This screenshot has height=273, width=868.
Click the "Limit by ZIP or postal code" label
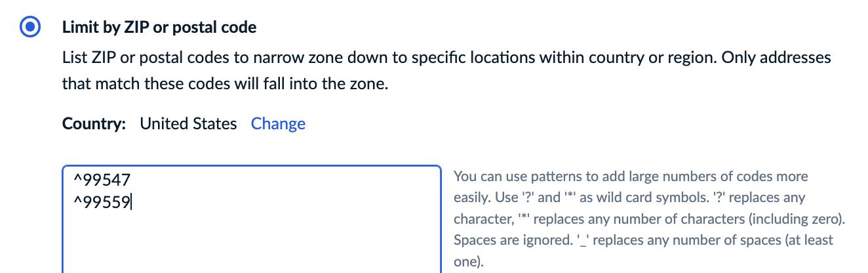159,28
